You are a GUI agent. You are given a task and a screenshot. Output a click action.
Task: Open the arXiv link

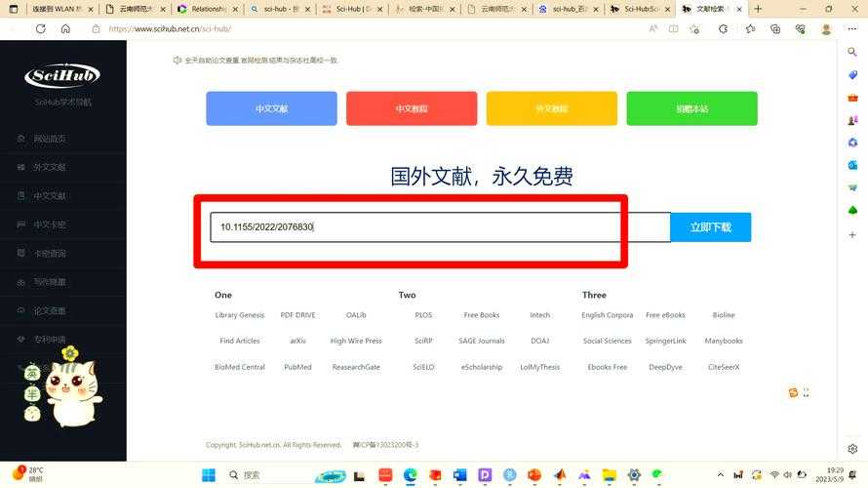(x=297, y=341)
